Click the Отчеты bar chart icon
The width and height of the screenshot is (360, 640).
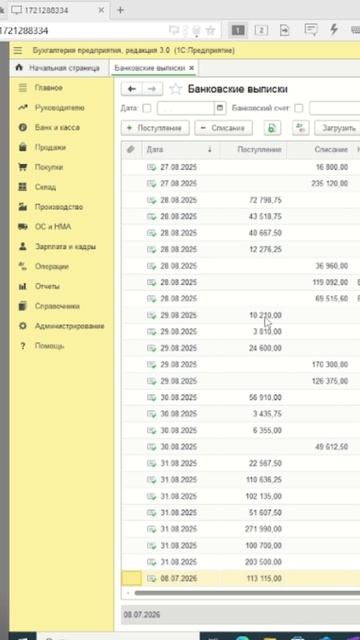(x=23, y=286)
